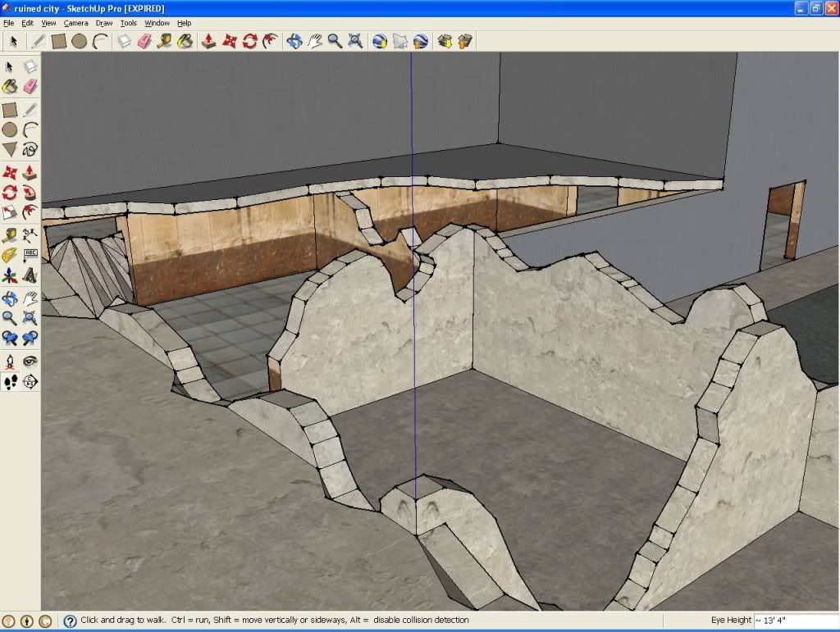Click the Eye Height value field
Viewport: 840px width, 632px height.
pyautogui.click(x=796, y=621)
